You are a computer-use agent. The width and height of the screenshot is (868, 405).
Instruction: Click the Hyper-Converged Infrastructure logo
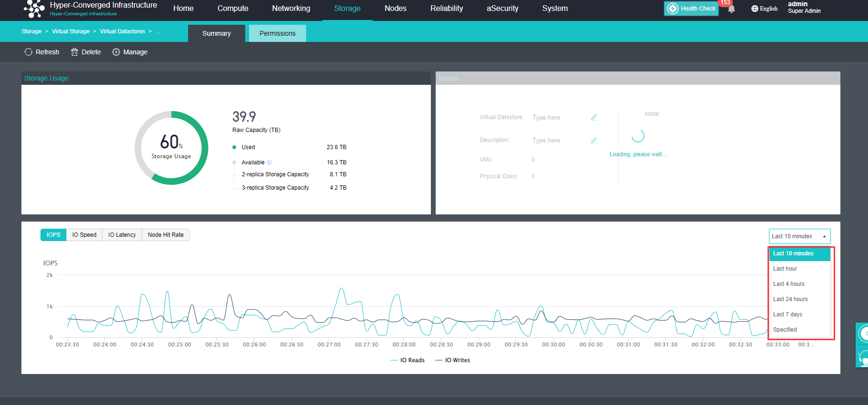coord(34,9)
